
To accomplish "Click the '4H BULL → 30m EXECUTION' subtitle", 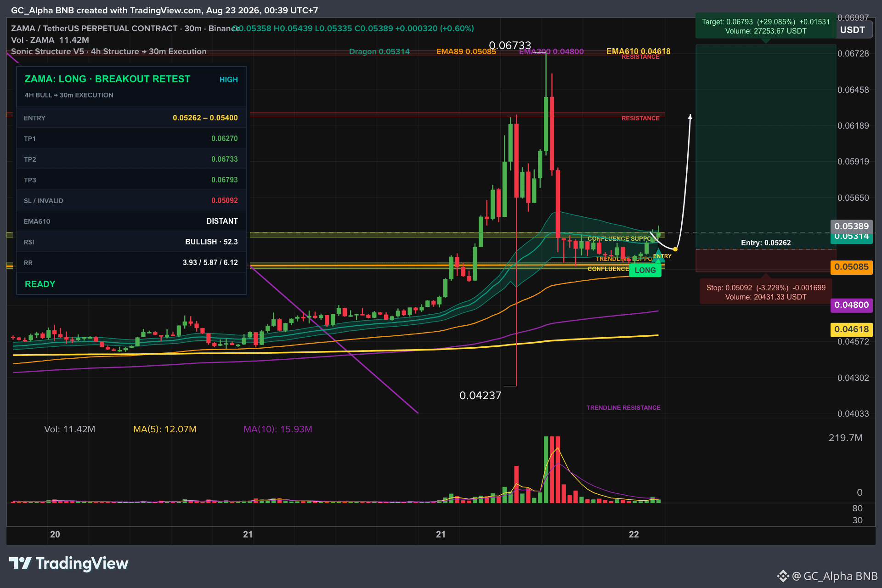I will [69, 95].
